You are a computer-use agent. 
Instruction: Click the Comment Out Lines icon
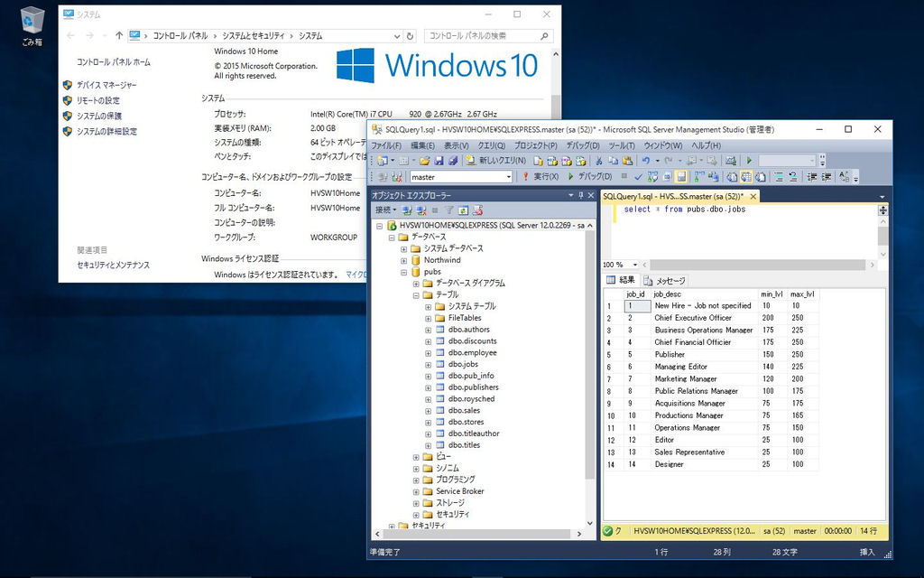click(778, 176)
